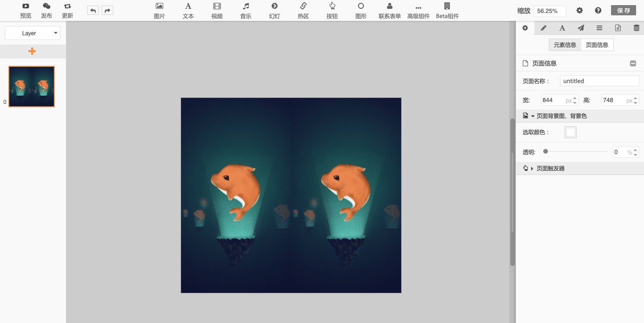
Task: Click the 缩放 zoom percentage field
Action: click(550, 11)
